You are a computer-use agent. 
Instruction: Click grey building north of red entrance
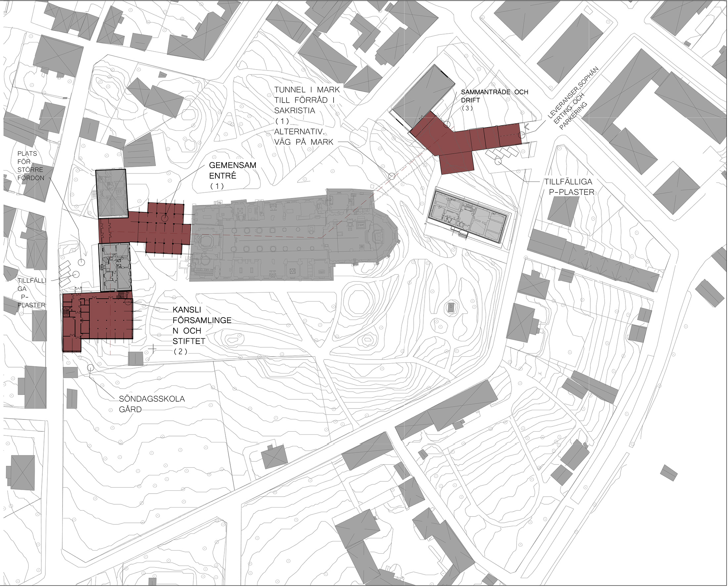coord(111,193)
